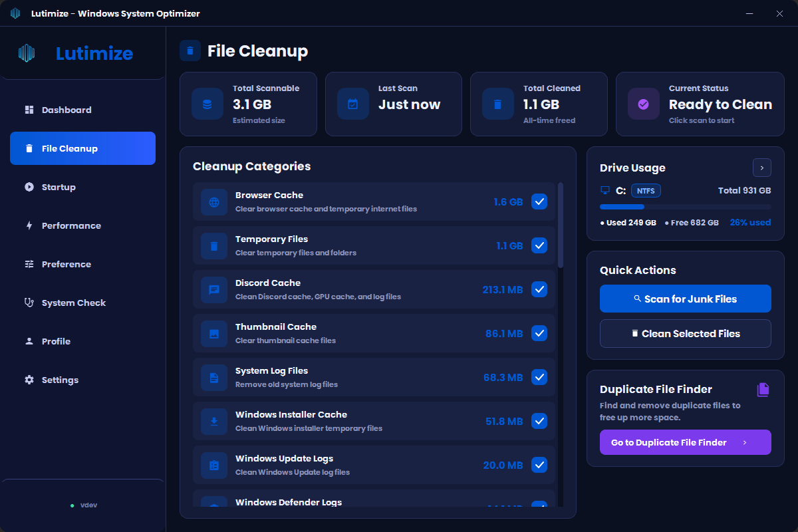Go to Duplicate File Finder
Viewport: 798px width, 532px height.
pos(686,442)
